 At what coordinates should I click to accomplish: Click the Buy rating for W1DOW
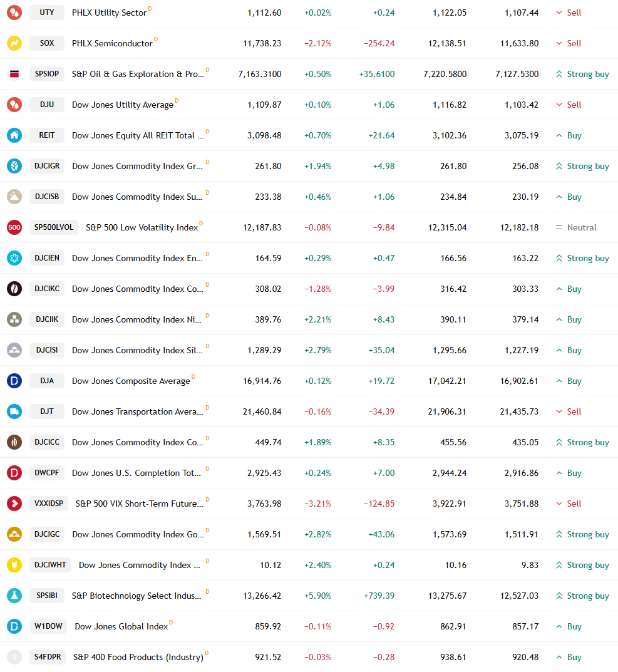(569, 626)
